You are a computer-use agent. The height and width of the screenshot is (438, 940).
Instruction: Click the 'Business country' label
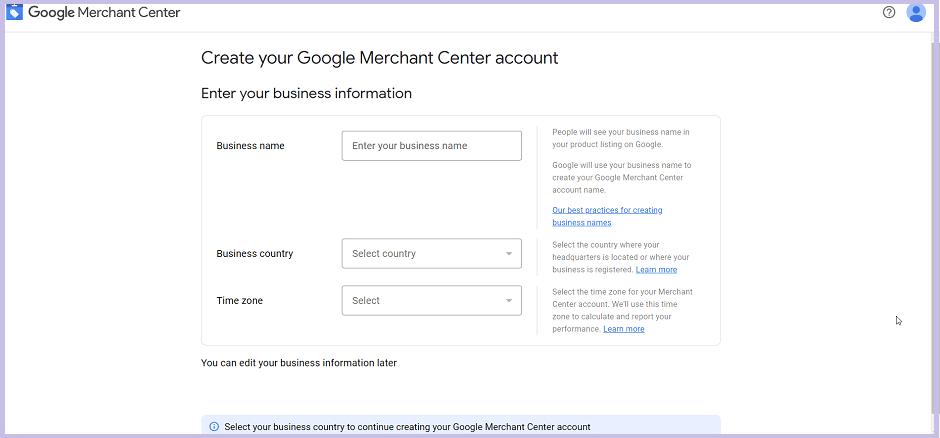coord(255,253)
